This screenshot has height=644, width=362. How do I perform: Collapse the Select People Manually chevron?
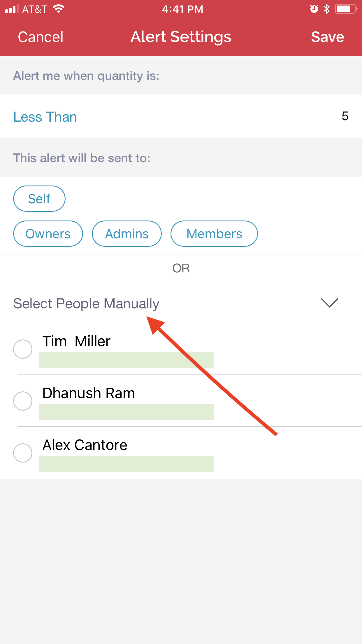click(329, 303)
